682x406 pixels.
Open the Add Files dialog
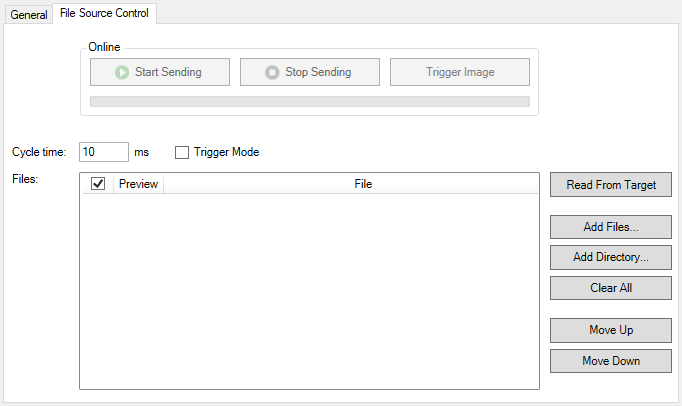[x=611, y=227]
